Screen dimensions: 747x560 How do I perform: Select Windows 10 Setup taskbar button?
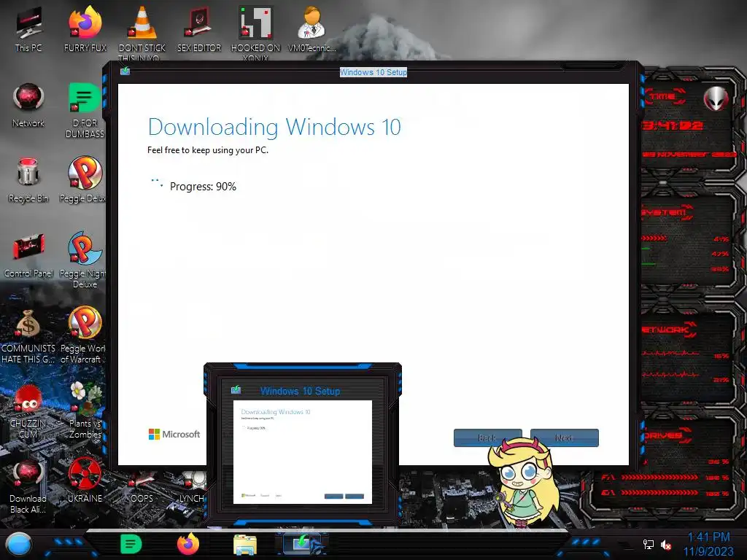tap(302, 544)
